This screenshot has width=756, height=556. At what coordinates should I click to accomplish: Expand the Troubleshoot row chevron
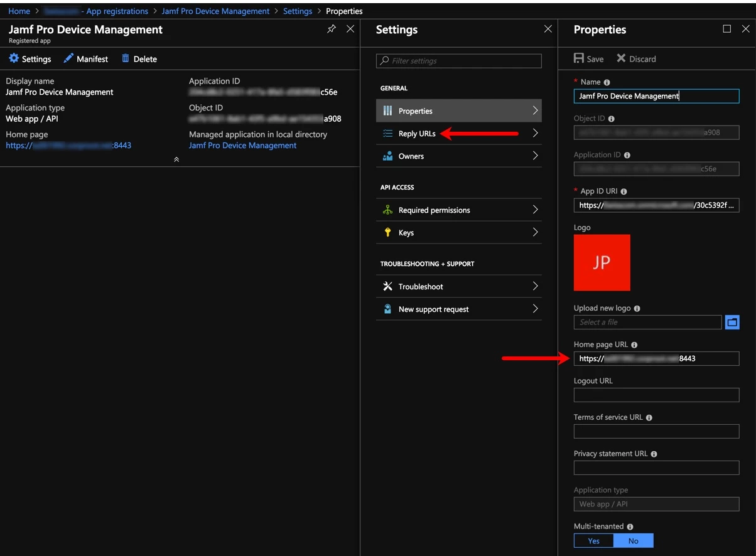pos(535,286)
